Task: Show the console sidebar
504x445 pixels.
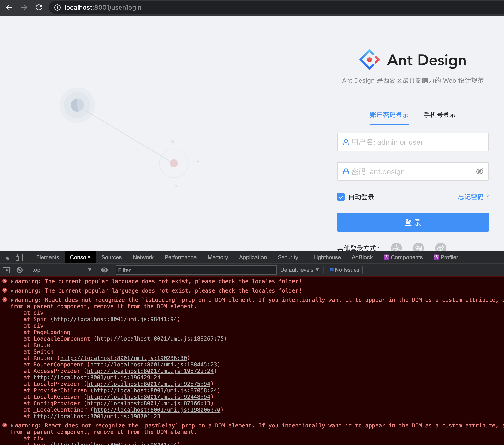Action: coord(6,270)
